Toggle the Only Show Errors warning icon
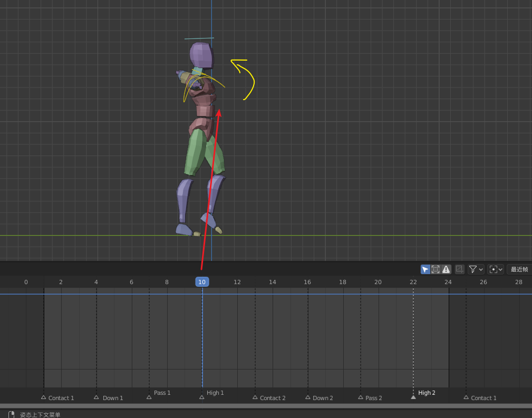Screen dimensions: 532x418 tap(446, 269)
